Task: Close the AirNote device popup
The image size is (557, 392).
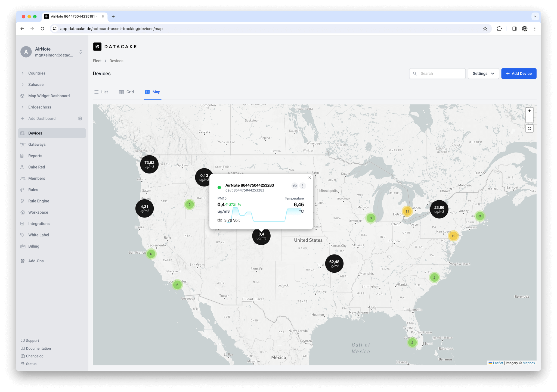Action: [x=310, y=178]
